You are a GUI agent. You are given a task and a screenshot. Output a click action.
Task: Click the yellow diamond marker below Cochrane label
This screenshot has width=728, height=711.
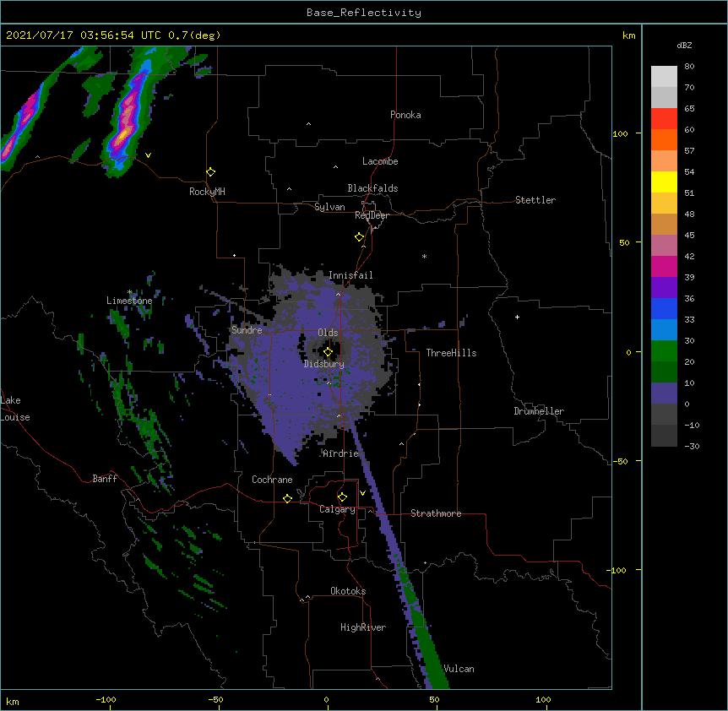pyautogui.click(x=287, y=498)
